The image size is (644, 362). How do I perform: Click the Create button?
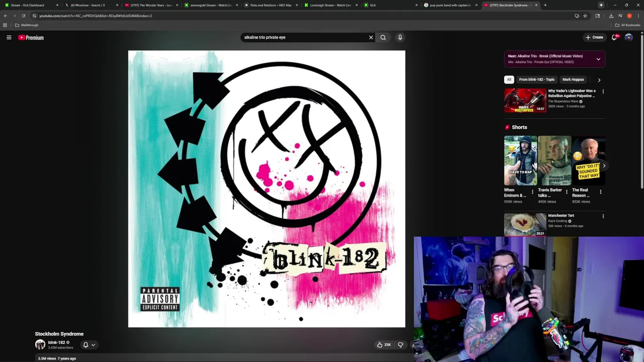coord(594,37)
